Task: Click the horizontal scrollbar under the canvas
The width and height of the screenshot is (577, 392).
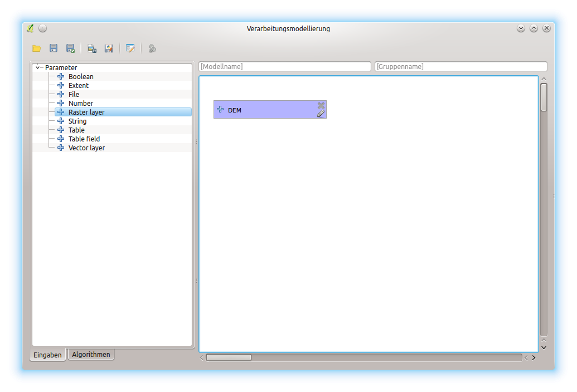Action: pyautogui.click(x=229, y=357)
